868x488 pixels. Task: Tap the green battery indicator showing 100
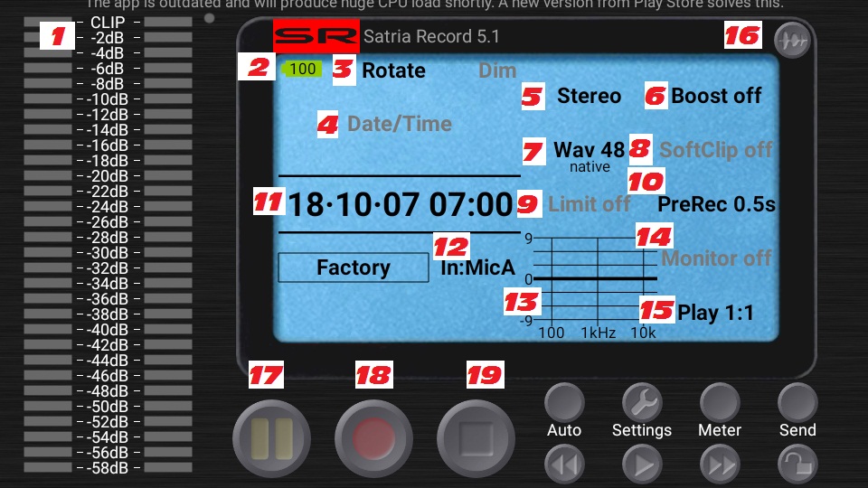coord(301,70)
